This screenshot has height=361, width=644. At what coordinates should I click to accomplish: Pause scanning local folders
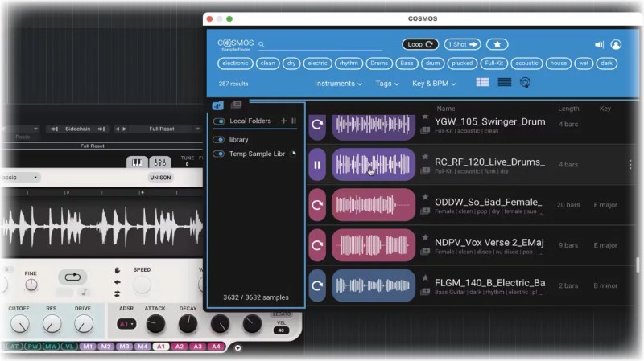click(x=294, y=121)
